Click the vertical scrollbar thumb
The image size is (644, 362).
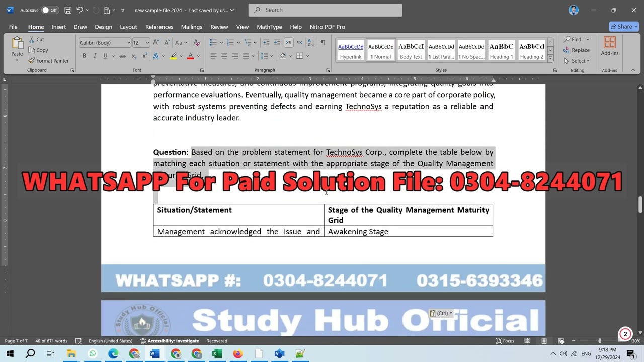640,204
